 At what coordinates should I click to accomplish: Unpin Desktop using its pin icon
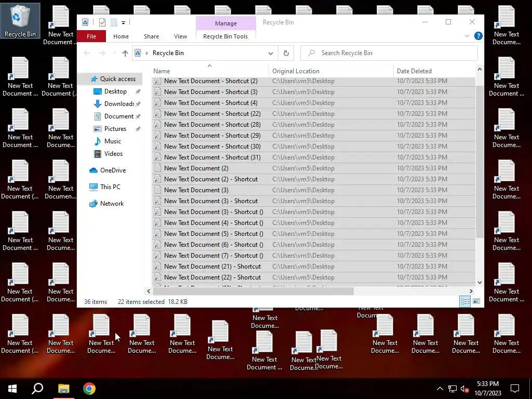[x=138, y=91]
